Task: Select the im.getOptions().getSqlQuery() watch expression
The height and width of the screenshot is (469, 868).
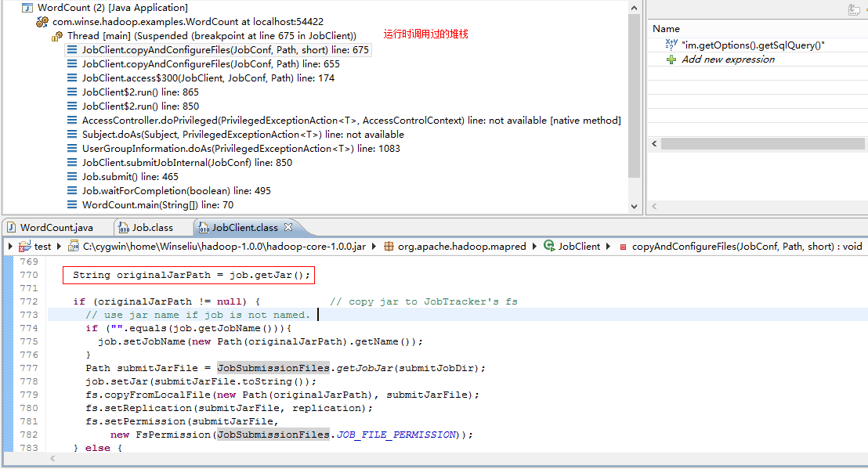Action: [753, 45]
